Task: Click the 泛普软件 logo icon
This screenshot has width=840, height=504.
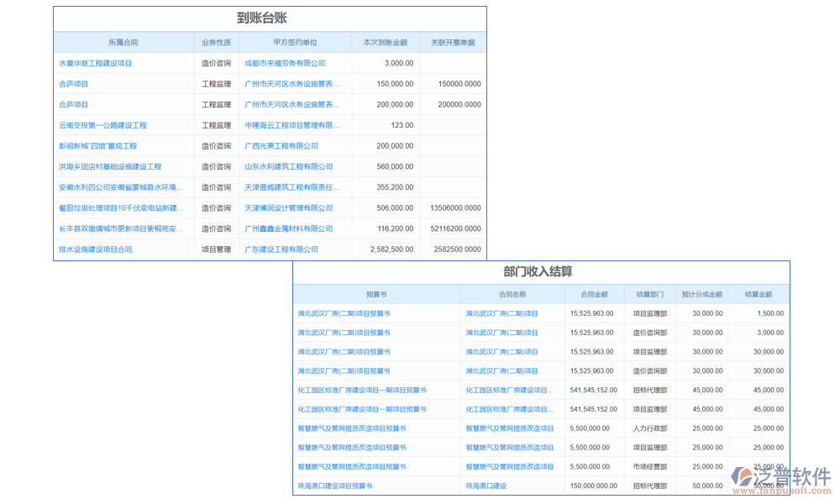Action: tap(743, 477)
